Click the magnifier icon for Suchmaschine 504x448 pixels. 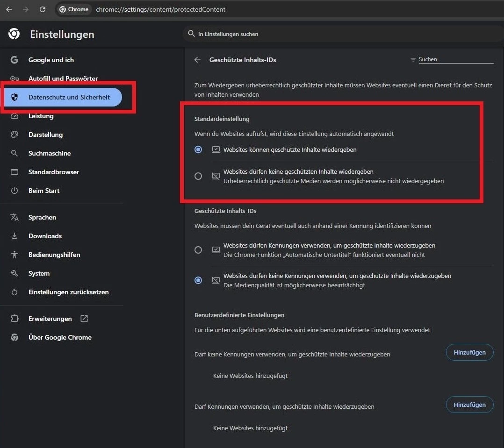[14, 153]
